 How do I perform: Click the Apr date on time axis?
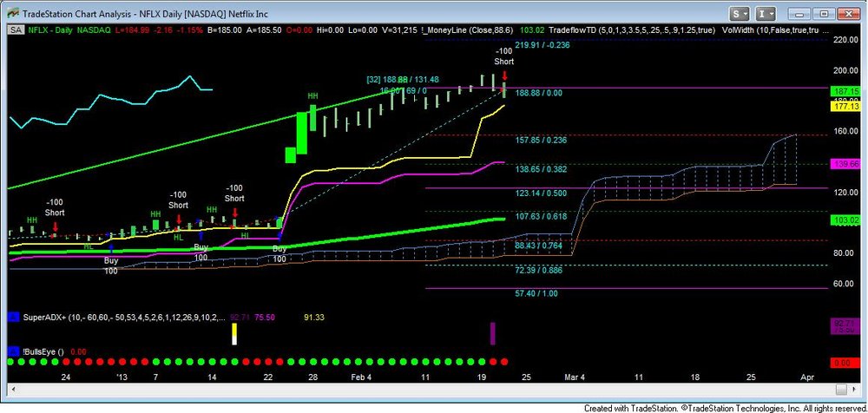(807, 377)
